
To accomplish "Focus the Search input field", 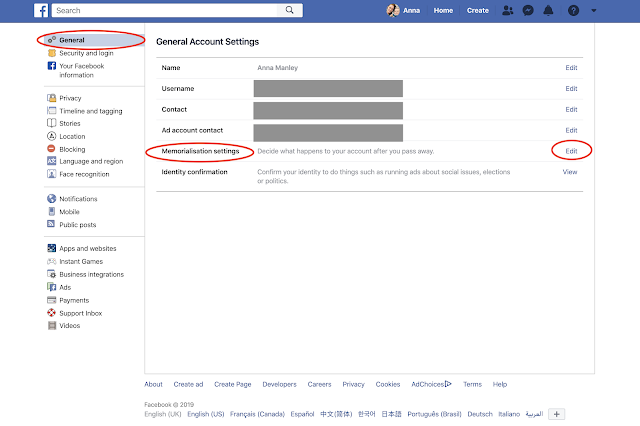I will (165, 10).
